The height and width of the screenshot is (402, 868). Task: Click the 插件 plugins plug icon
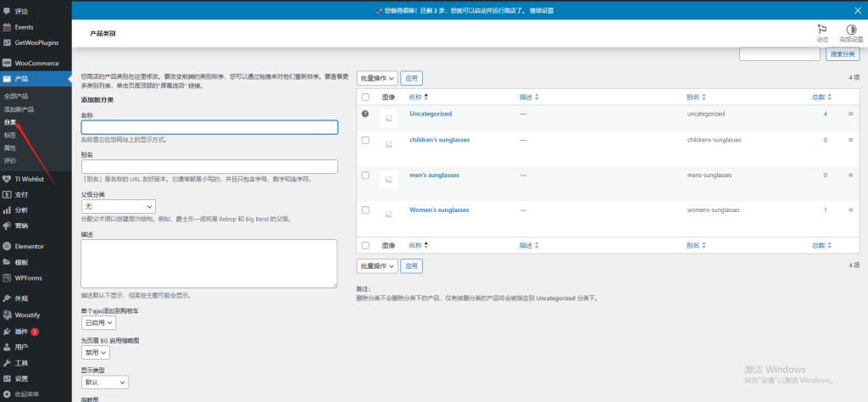click(x=7, y=332)
